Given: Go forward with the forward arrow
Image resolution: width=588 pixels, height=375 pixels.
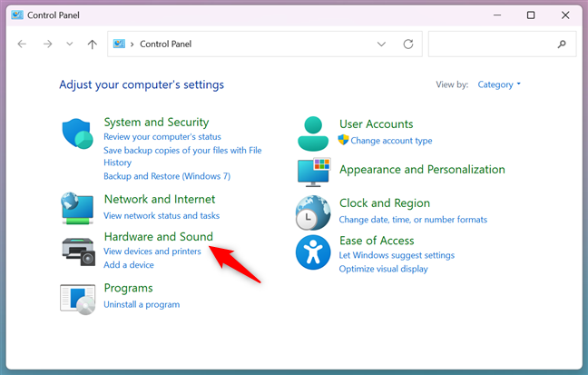Looking at the screenshot, I should click(x=47, y=44).
